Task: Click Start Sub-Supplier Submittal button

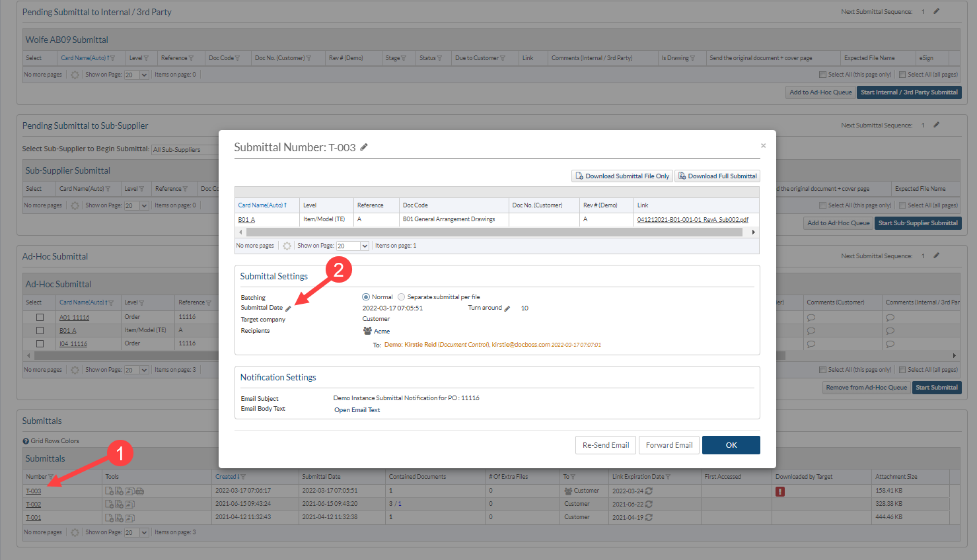Action: click(x=918, y=223)
